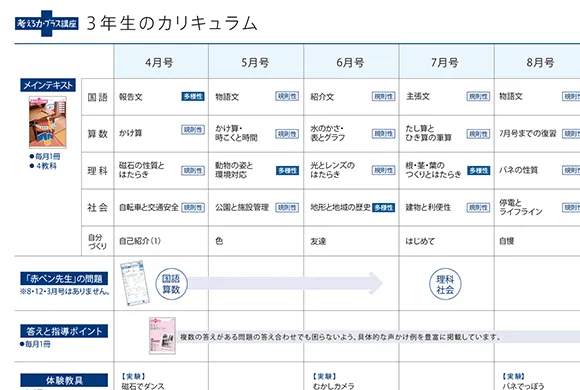Viewport: 580px width, 390px height.
Task: Click the 国語 算数 circle
Action: [171, 284]
